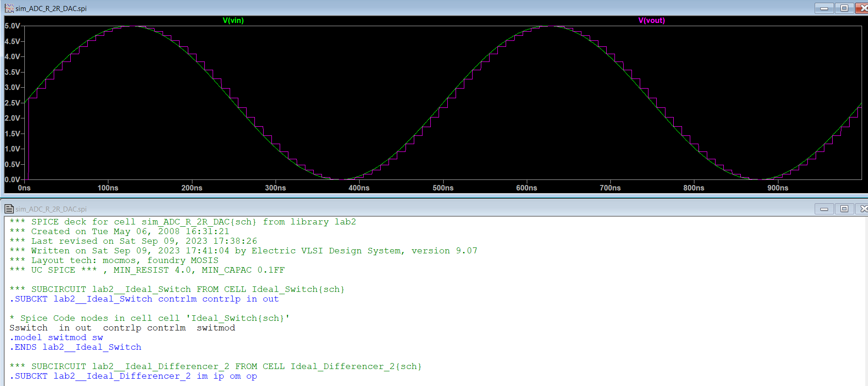Click the V(vin) trace label

(233, 20)
